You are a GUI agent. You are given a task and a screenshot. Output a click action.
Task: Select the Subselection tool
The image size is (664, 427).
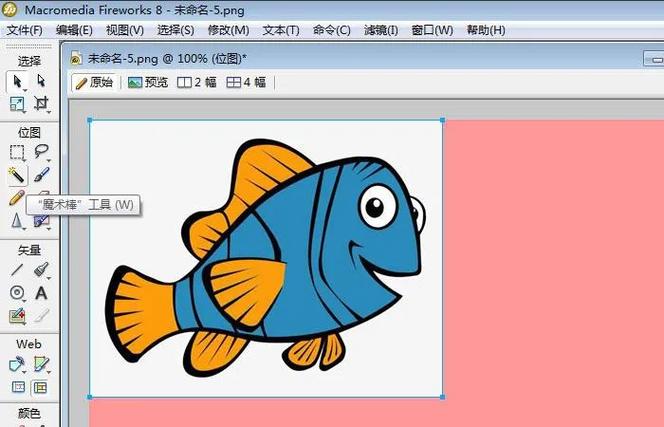pyautogui.click(x=42, y=81)
